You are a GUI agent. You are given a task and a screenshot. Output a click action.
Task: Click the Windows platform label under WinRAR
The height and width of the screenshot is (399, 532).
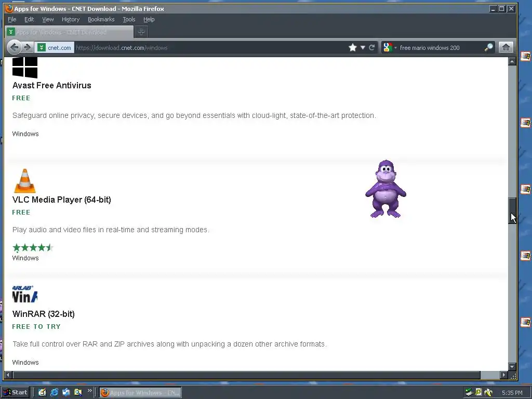[x=25, y=363]
